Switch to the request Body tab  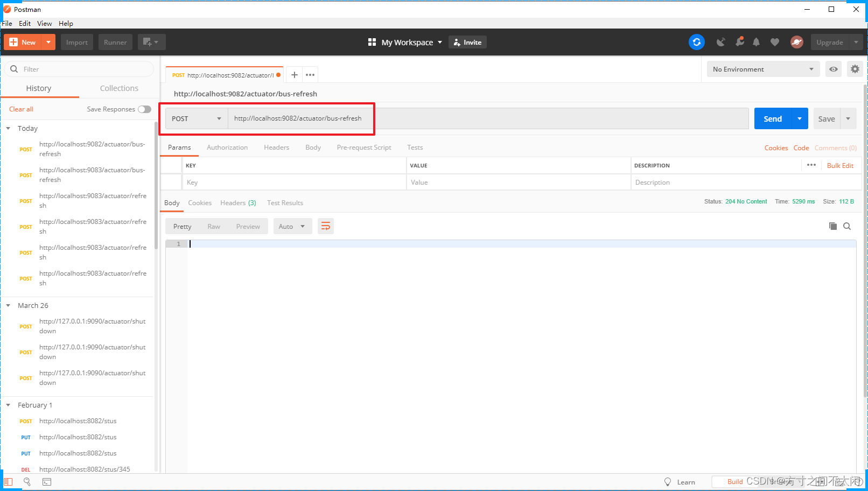(313, 147)
